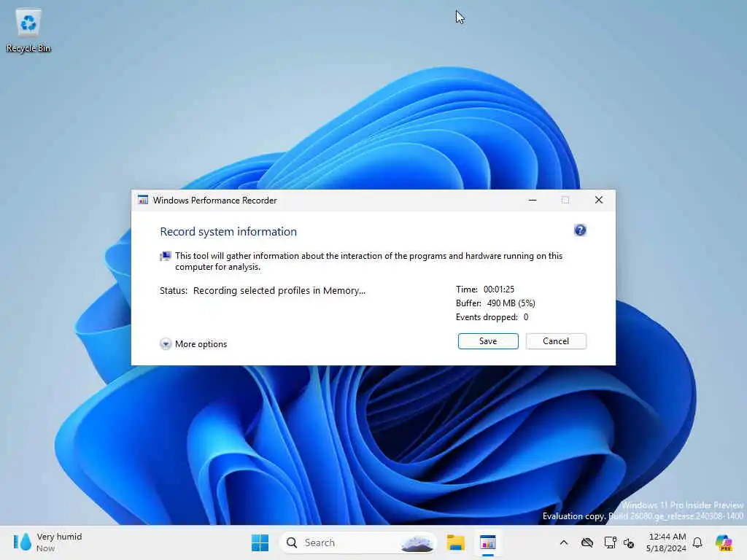Click Performance Recorder taskbar icon

pos(488,542)
